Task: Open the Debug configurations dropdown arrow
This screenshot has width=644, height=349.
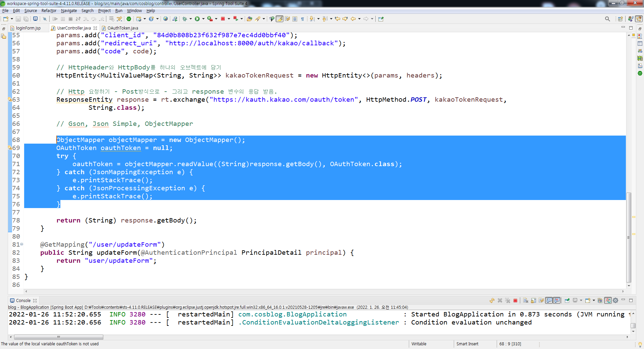Action: click(191, 19)
